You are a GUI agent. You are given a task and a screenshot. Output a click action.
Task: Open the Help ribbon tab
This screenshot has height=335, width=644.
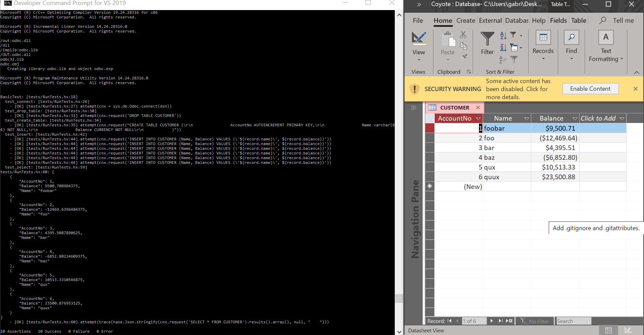tap(539, 20)
